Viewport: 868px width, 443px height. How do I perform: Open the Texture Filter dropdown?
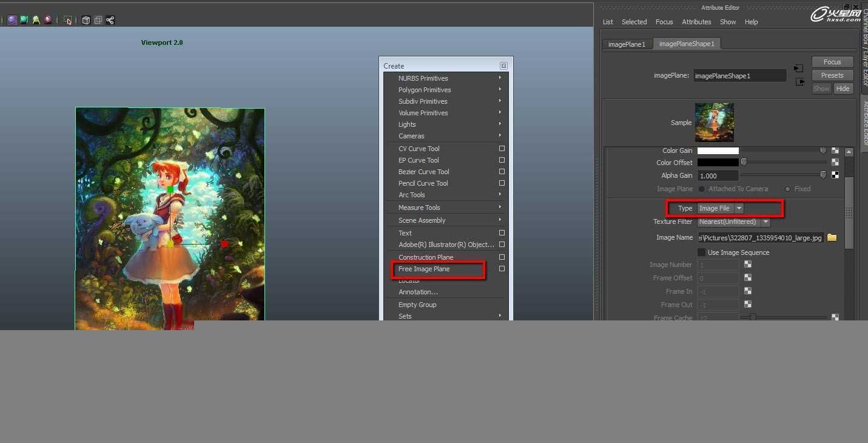coord(733,221)
